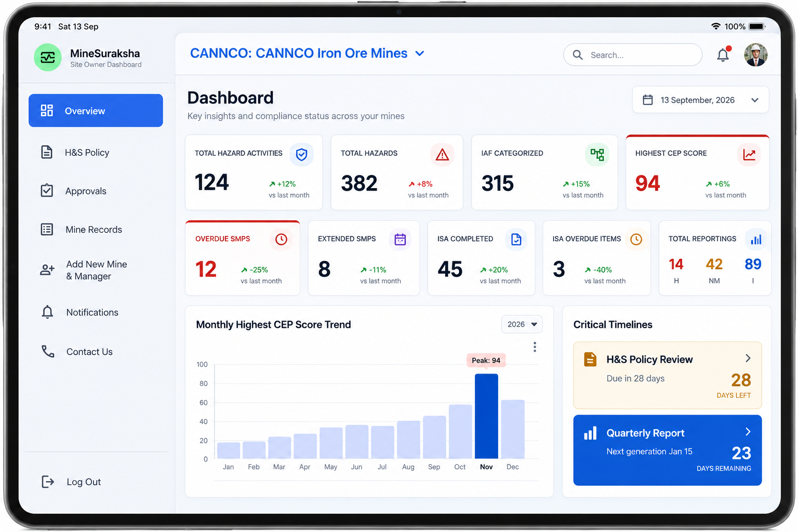Screen dimensions: 798x532
Task: Open the notifications bell in the header
Action: point(723,55)
